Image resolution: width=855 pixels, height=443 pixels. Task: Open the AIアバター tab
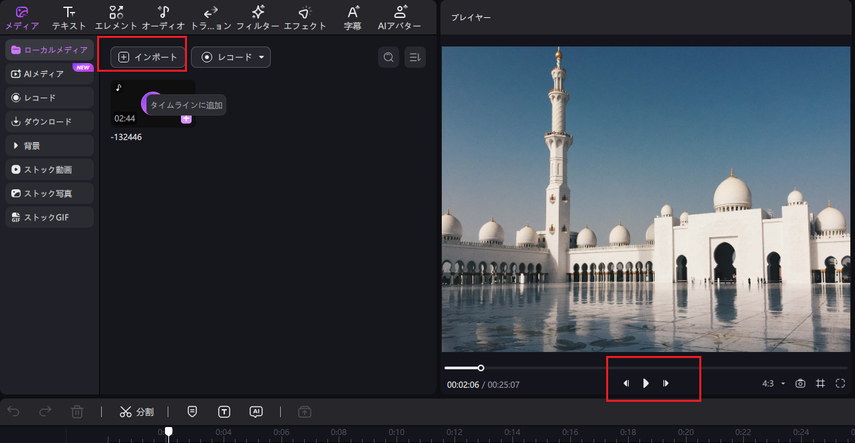coord(400,17)
